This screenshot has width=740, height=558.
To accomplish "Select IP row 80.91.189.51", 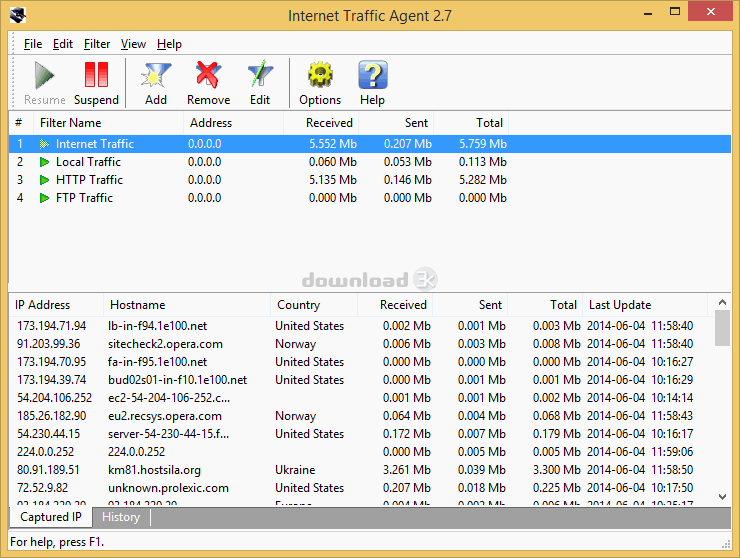I will click(x=362, y=470).
